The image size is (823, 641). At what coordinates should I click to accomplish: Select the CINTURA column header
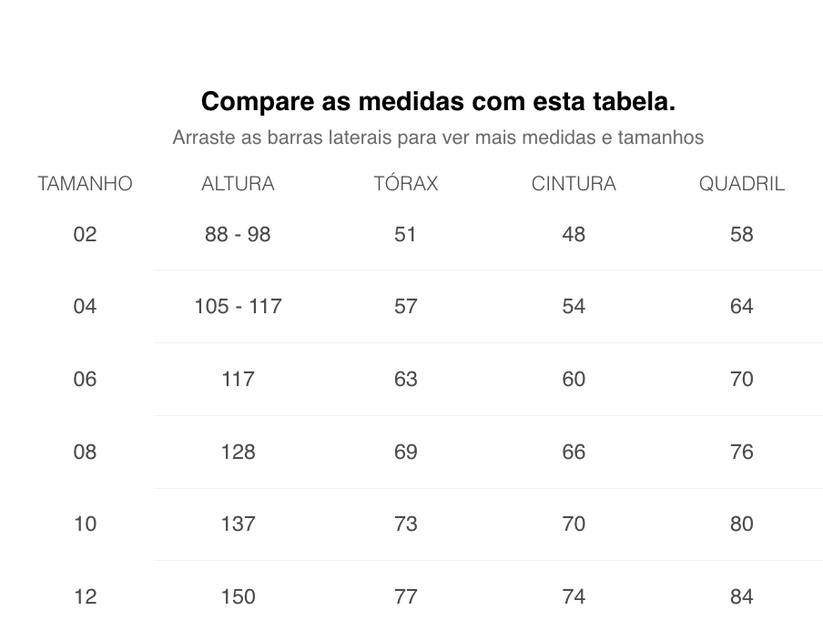tap(573, 184)
